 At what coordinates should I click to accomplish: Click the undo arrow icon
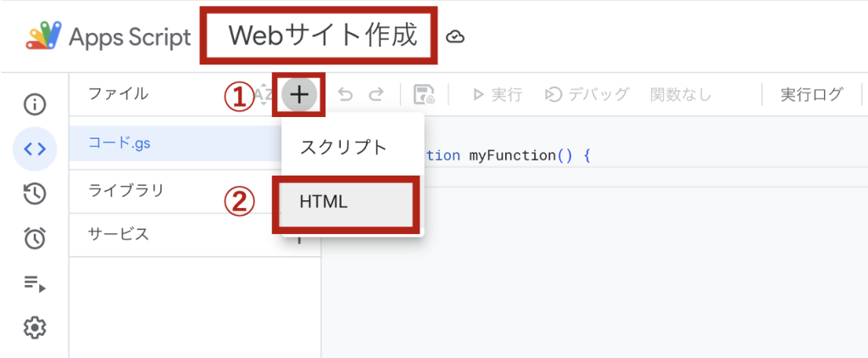click(x=346, y=95)
